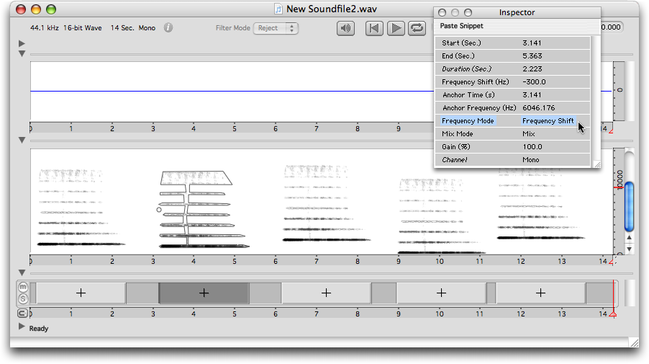Close the Inspector panel
The image size is (649, 364).
(x=442, y=12)
